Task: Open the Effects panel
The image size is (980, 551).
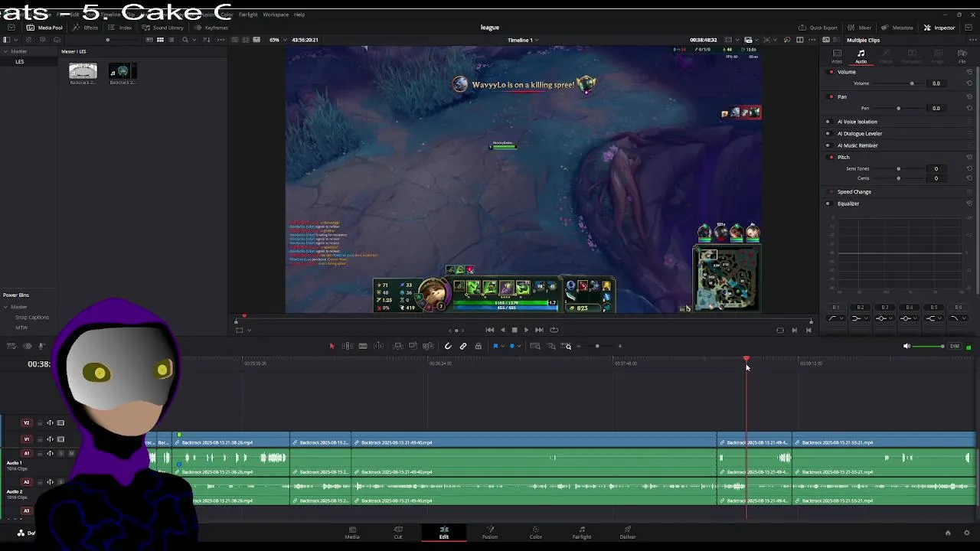Action: point(86,28)
